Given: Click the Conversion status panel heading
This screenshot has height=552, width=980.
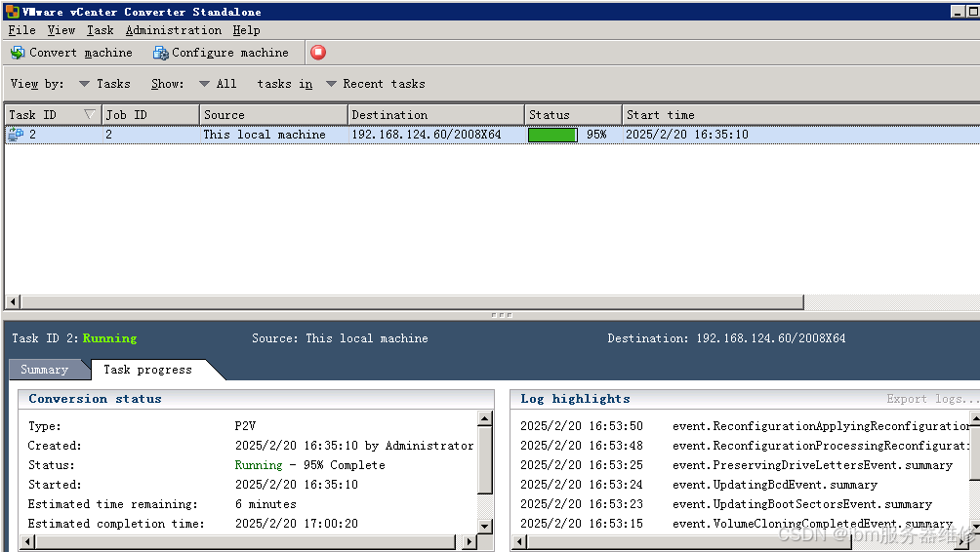Looking at the screenshot, I should [95, 398].
